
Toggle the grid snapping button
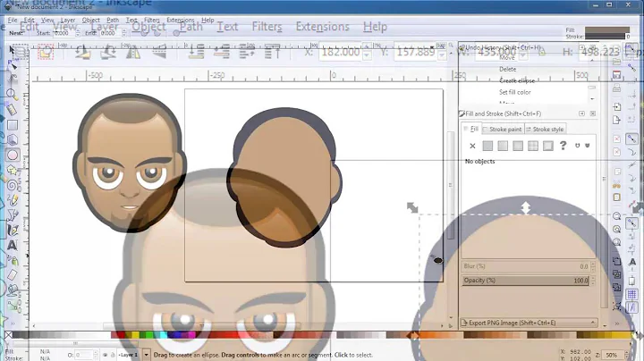pyautogui.click(x=631, y=294)
